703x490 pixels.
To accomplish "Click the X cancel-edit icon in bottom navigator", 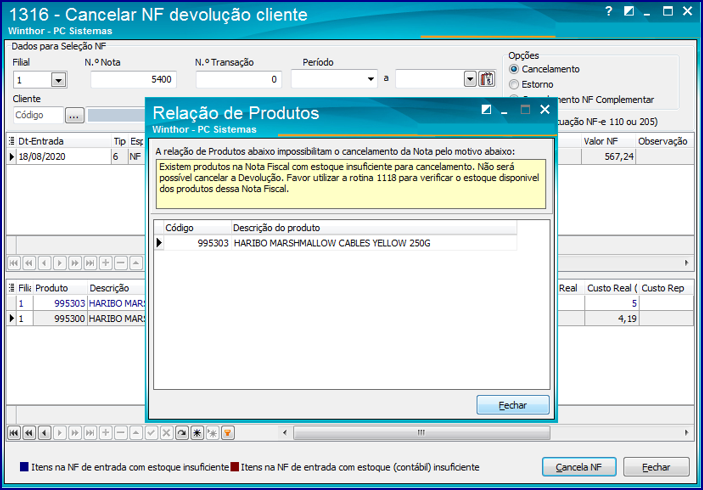I will coord(166,433).
